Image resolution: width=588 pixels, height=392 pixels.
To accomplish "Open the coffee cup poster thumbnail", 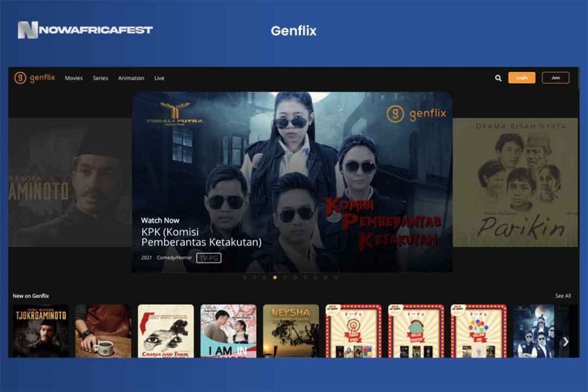I will click(x=103, y=331).
